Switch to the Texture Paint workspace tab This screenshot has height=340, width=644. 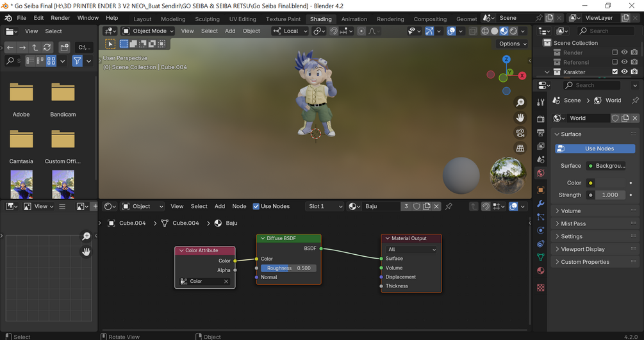(283, 19)
